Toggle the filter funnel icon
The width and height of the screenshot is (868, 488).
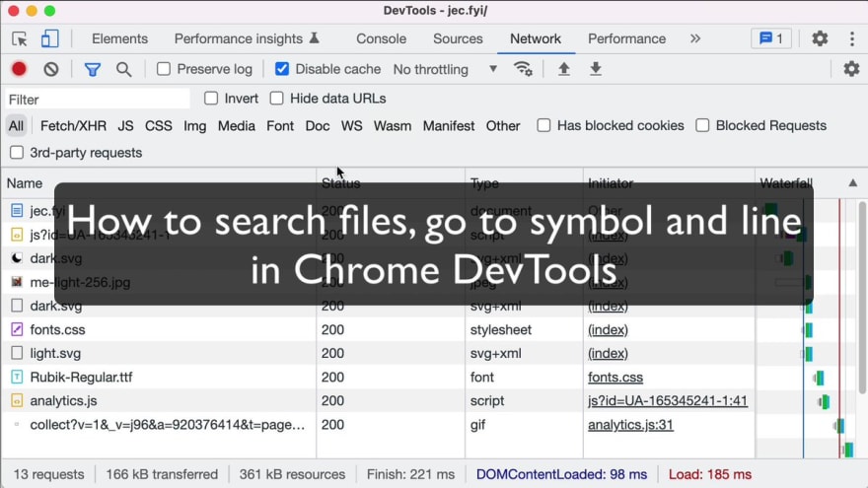click(x=93, y=69)
